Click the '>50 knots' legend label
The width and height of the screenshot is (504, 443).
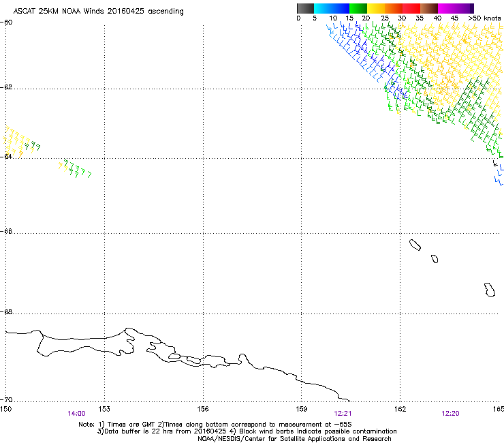pos(484,18)
